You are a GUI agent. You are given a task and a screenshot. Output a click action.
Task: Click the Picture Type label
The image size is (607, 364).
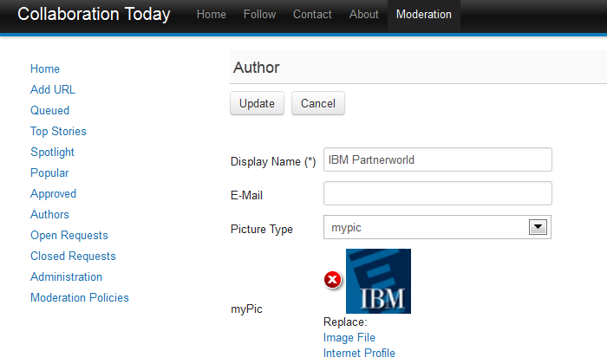pos(262,230)
